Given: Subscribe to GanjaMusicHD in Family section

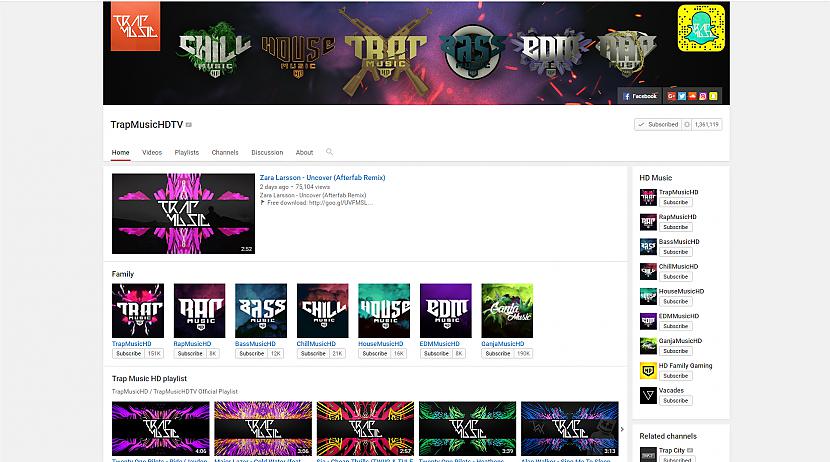Looking at the screenshot, I should tap(498, 354).
